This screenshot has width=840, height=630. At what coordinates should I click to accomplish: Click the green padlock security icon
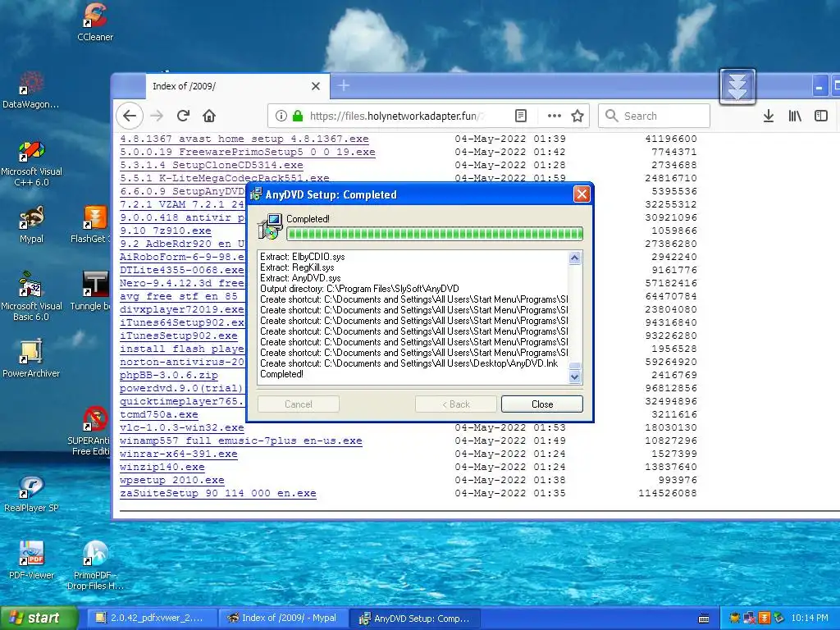point(297,116)
